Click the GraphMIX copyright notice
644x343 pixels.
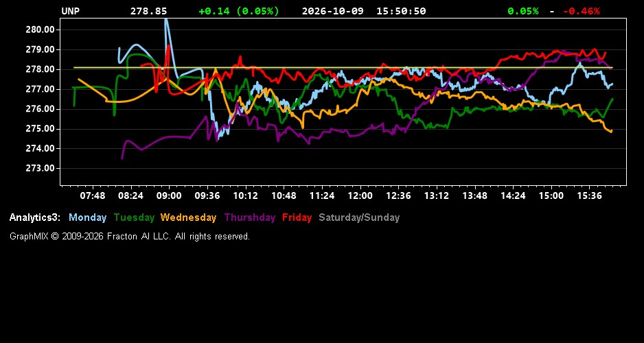point(130,236)
